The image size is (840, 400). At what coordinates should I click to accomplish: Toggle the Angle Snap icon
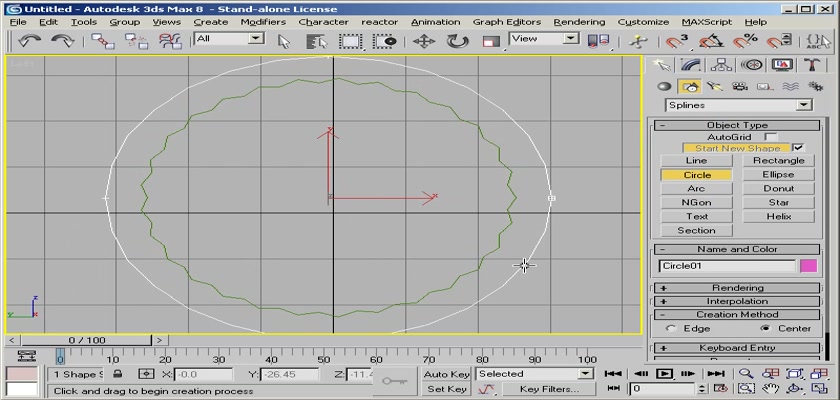[711, 41]
